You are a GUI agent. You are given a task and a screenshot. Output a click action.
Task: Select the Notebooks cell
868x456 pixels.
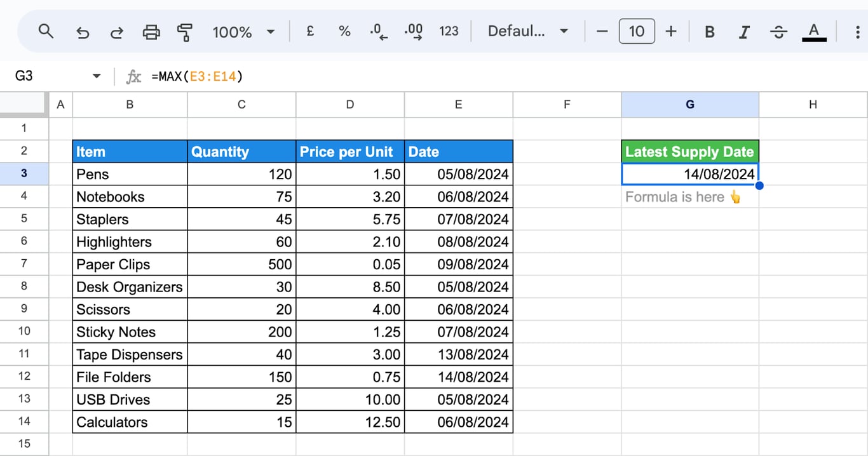coord(130,197)
